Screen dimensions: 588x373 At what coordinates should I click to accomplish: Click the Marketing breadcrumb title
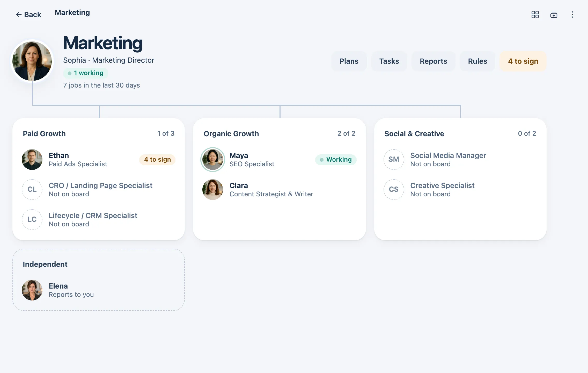pos(72,12)
